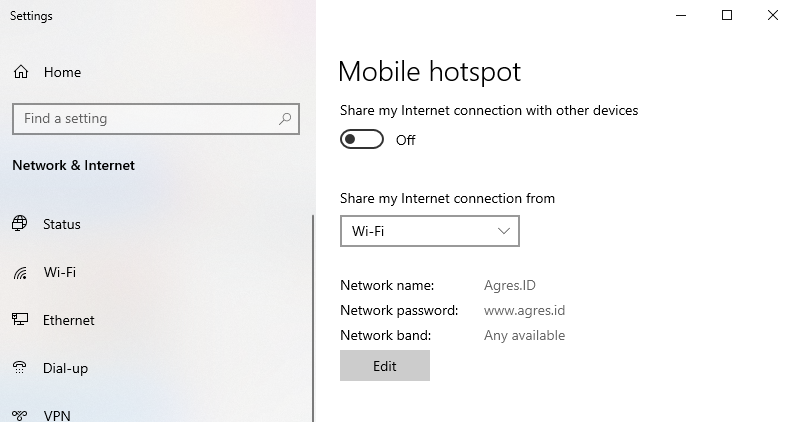Go to Home settings label
Viewport: 787px width, 422px height.
[x=62, y=72]
